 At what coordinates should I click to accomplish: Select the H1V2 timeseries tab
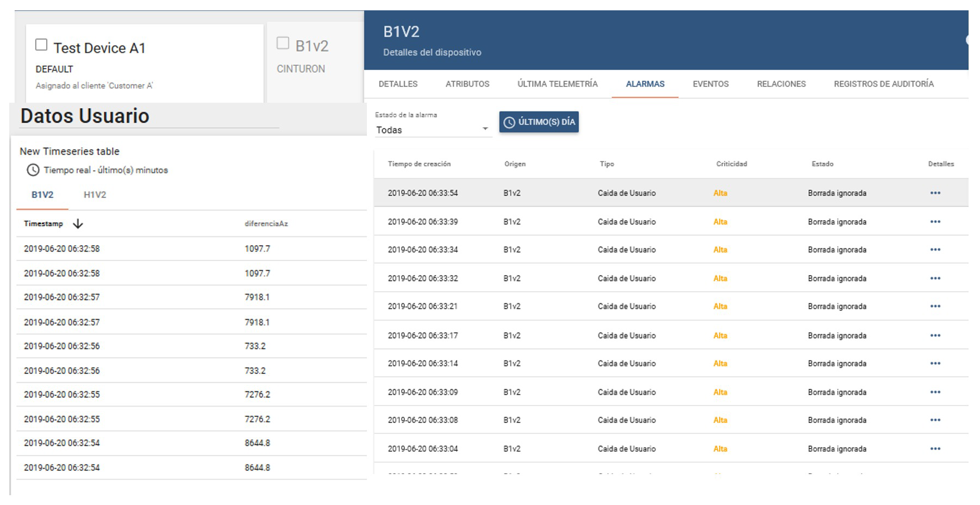click(x=95, y=195)
